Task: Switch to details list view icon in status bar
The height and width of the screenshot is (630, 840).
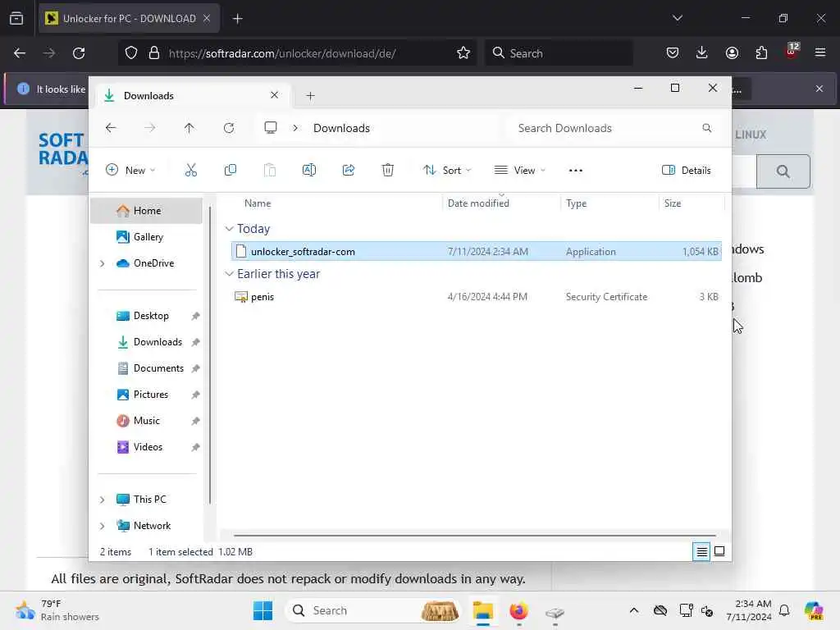Action: [x=701, y=551]
